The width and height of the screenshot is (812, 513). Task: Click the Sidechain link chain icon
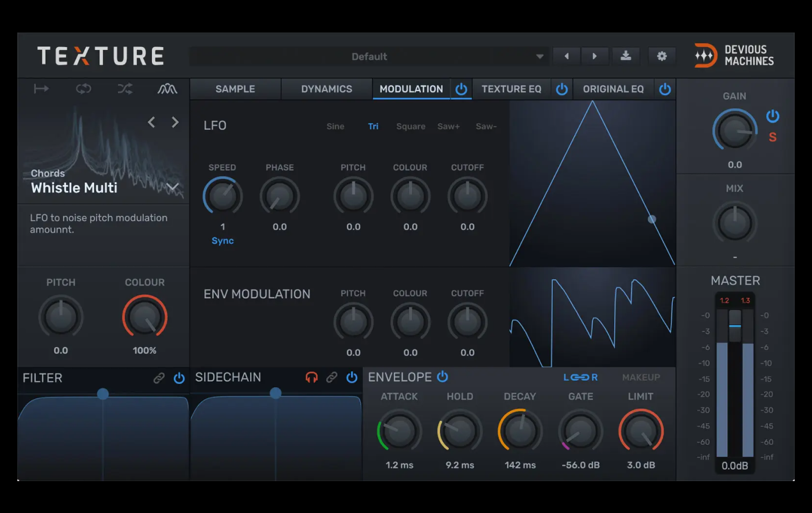pos(332,378)
